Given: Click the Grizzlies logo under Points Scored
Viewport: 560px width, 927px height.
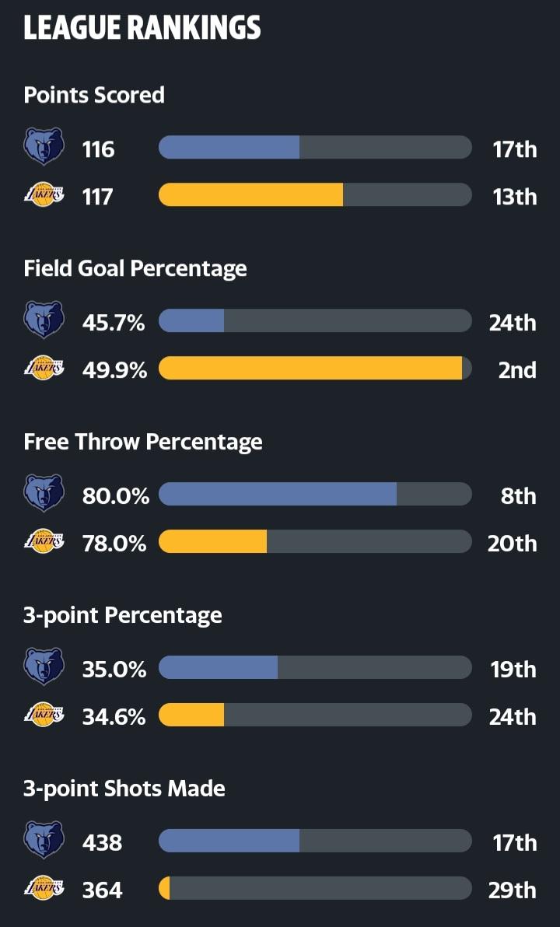Looking at the screenshot, I should pyautogui.click(x=44, y=147).
